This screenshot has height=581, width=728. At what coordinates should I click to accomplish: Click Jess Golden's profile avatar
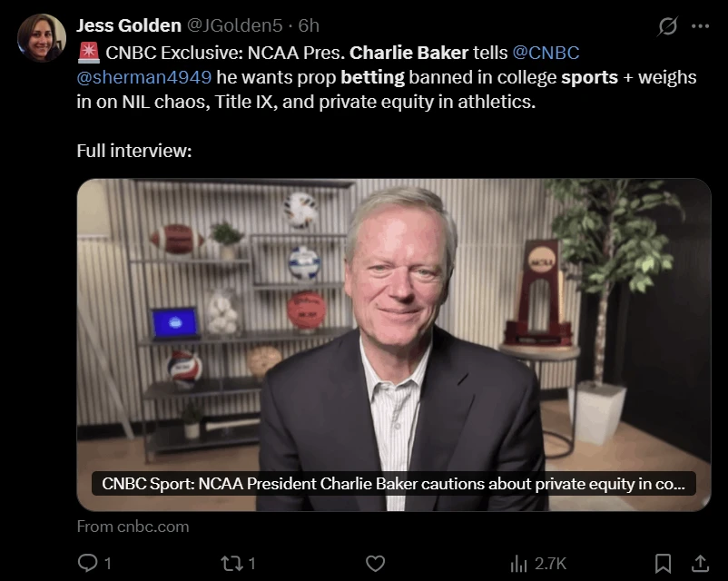coord(42,37)
